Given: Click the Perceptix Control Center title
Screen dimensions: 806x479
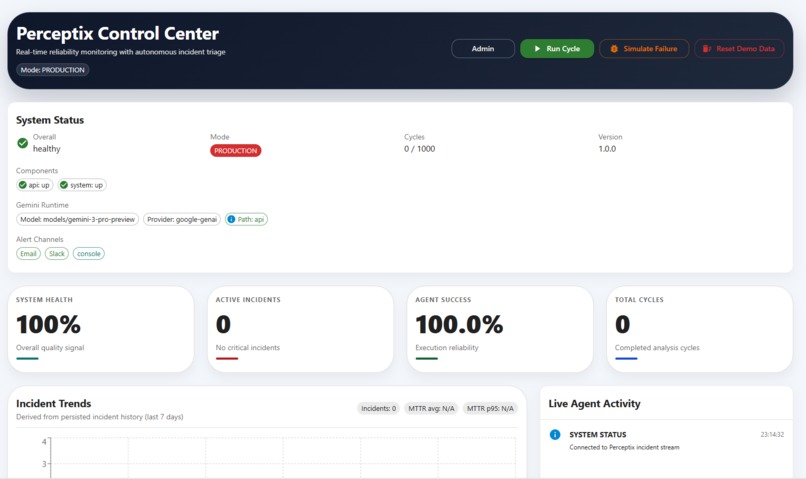Looking at the screenshot, I should click(x=117, y=34).
